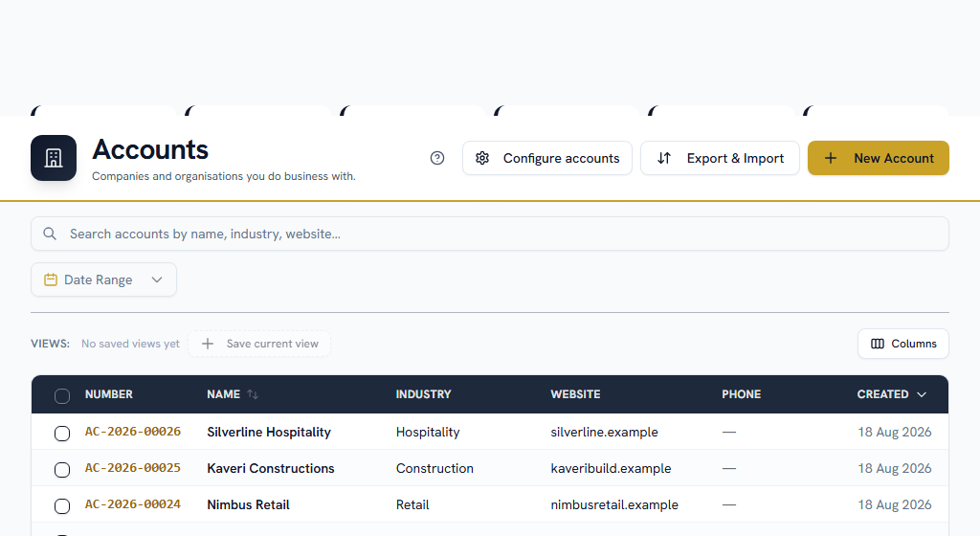Click the plus icon beside Save current view

pos(208,344)
